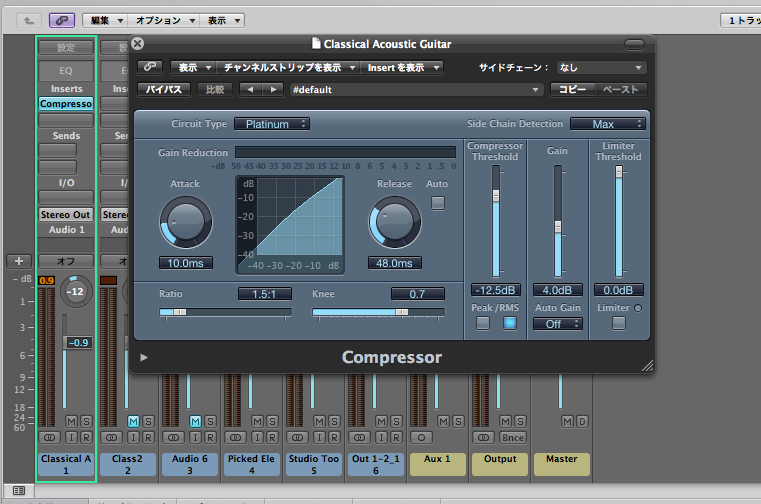Open the Circuit Type Platinum dropdown
Screen dimensions: 761x504
point(272,124)
